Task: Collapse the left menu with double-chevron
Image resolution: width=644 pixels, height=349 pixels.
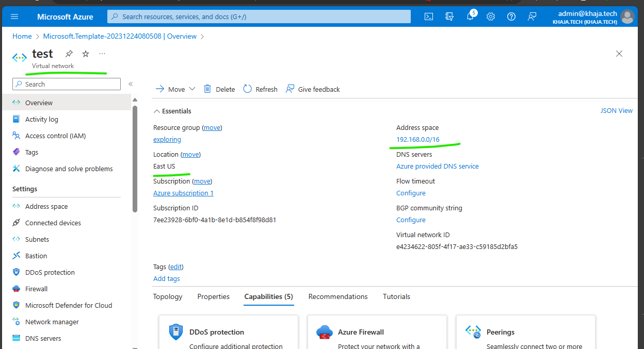Action: click(x=131, y=84)
